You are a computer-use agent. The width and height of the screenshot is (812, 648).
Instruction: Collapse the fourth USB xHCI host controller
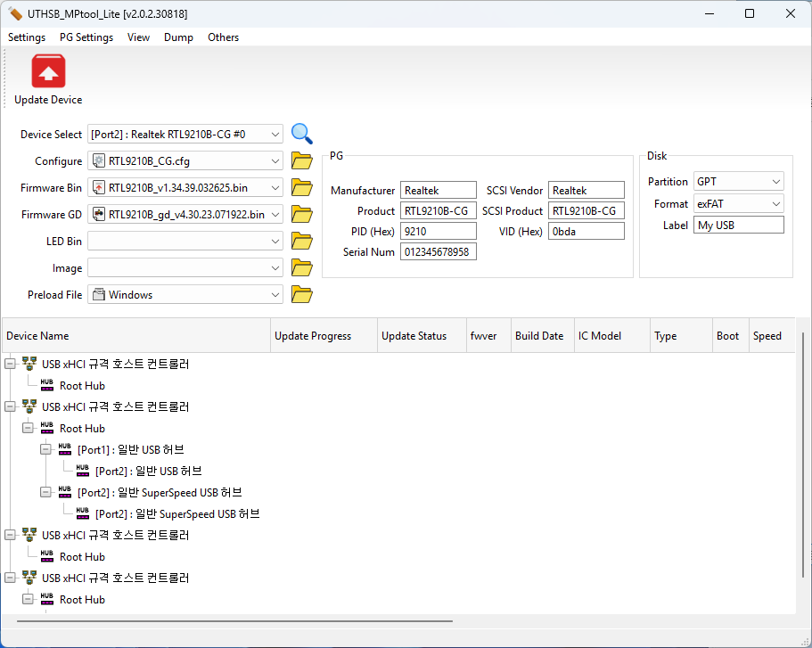(10, 578)
